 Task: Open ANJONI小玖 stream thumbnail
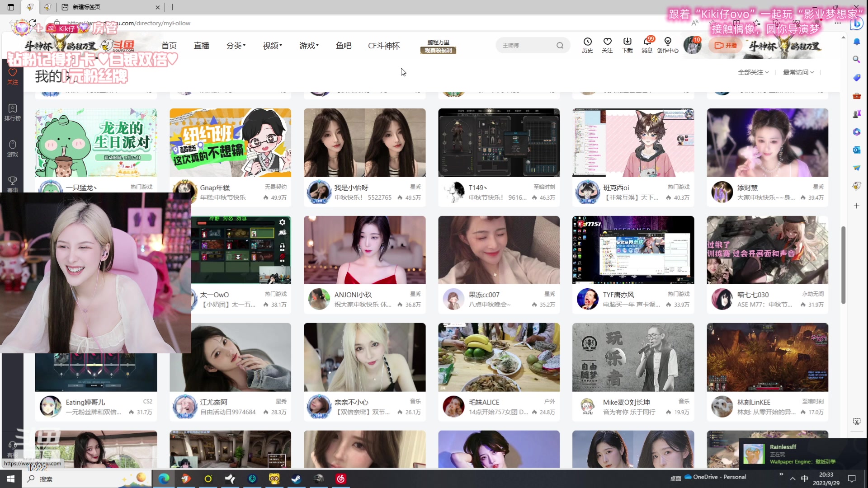(364, 250)
